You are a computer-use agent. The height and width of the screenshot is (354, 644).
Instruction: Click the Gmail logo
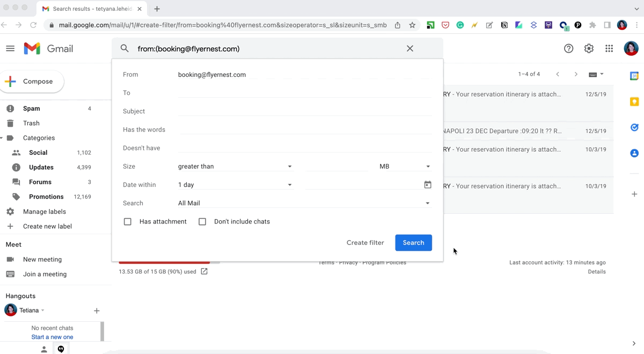48,48
